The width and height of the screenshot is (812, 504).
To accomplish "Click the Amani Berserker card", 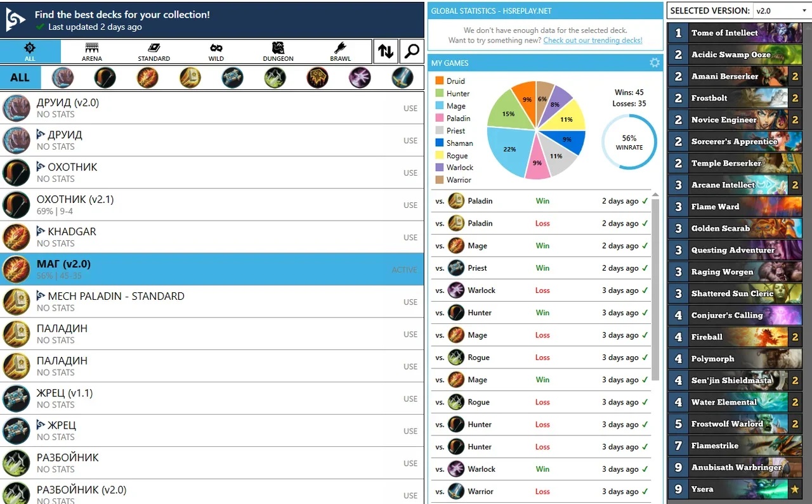I will pos(735,76).
